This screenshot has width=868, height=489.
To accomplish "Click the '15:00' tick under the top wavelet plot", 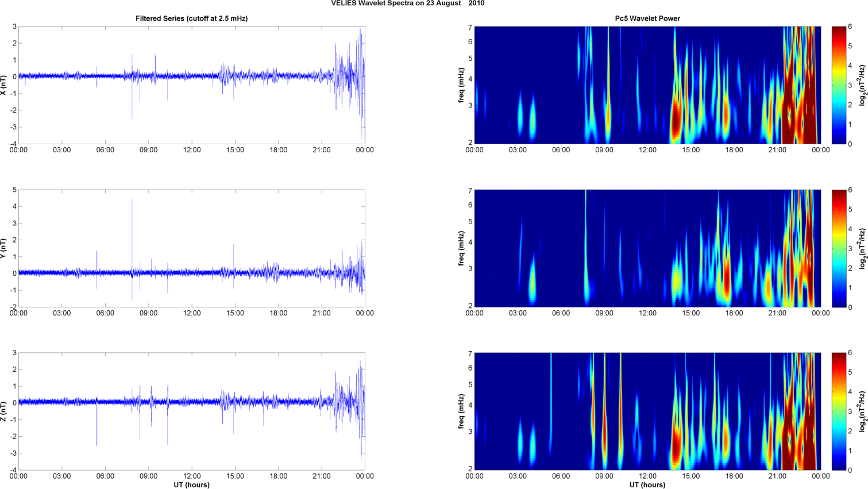I will pos(690,150).
